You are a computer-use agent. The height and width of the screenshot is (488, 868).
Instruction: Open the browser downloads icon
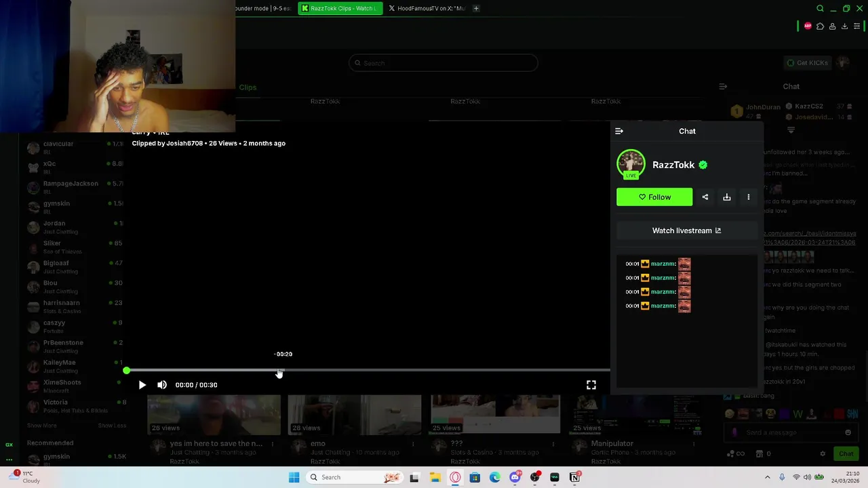coord(844,26)
